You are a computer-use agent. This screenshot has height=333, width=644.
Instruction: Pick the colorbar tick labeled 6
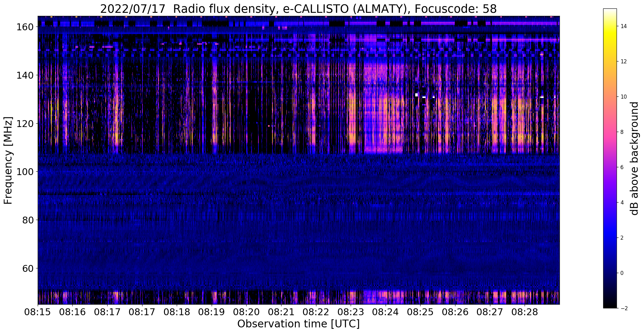click(x=622, y=167)
